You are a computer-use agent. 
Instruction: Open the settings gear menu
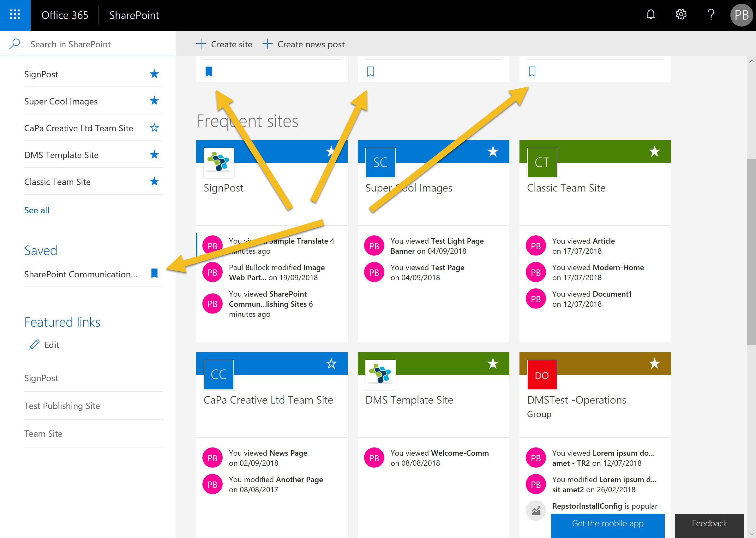click(681, 15)
